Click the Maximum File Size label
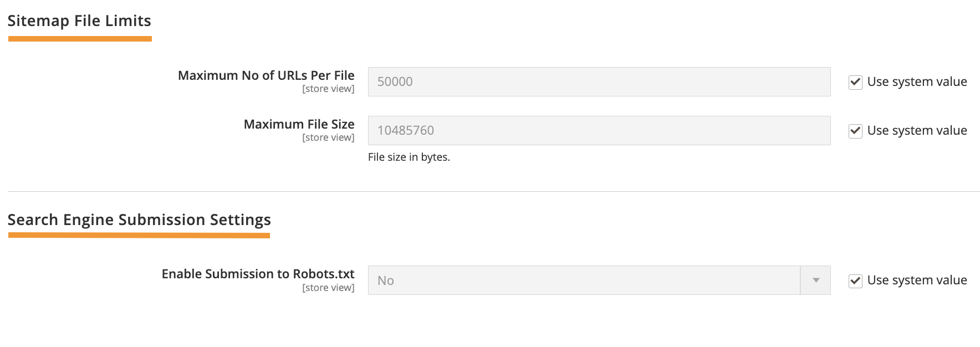This screenshot has width=980, height=347. point(299,124)
